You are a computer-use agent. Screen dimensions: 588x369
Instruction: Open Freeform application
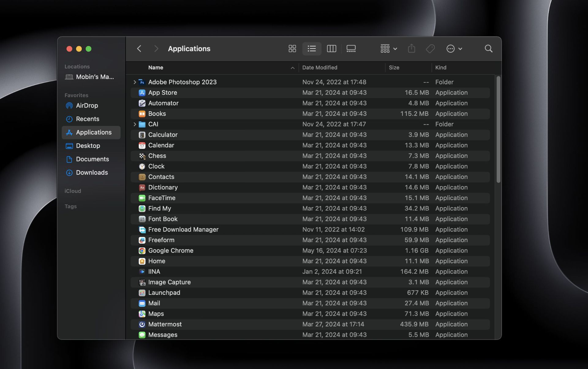[x=161, y=240]
